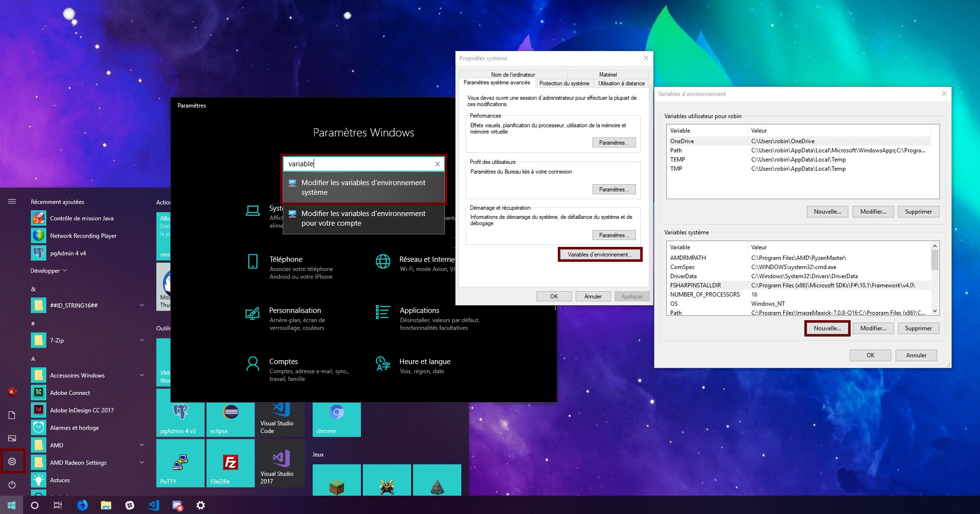Open Visual Studio Code from the taskbar
This screenshot has height=514, width=980.
coord(153,505)
